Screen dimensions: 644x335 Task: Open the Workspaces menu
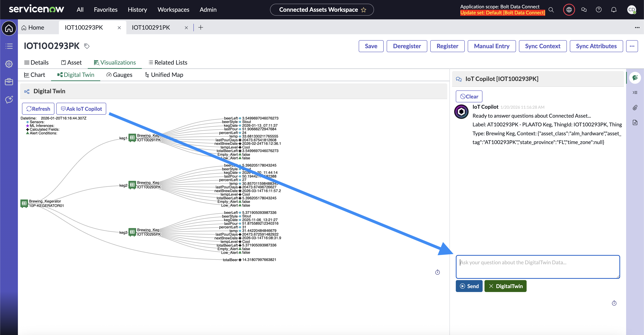click(x=173, y=10)
